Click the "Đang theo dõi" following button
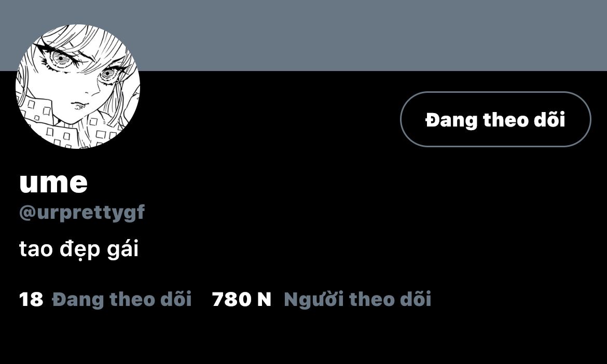This screenshot has width=607, height=364. pos(495,119)
